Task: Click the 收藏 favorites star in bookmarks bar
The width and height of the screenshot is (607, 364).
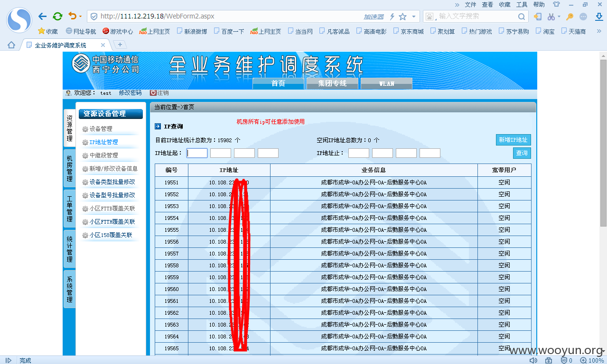Action: point(48,31)
